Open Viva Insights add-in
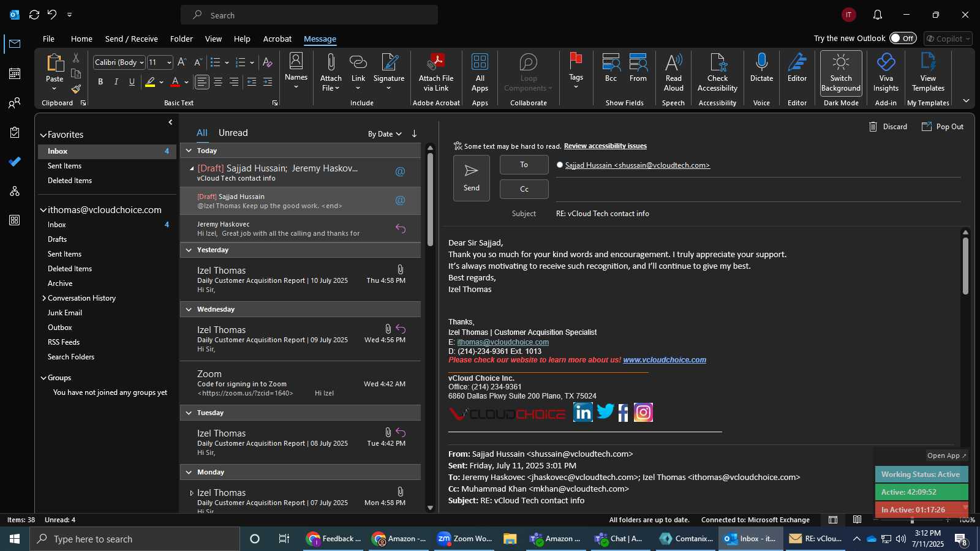Image resolution: width=980 pixels, height=551 pixels. click(886, 73)
